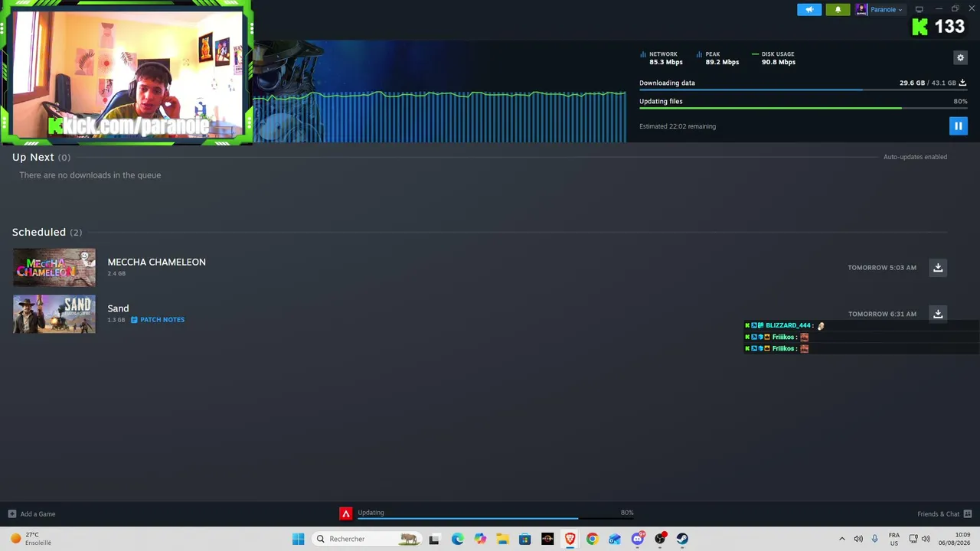Click the BLIZZARD_444 chat message
Viewport: 980px width, 551px height.
pos(785,325)
